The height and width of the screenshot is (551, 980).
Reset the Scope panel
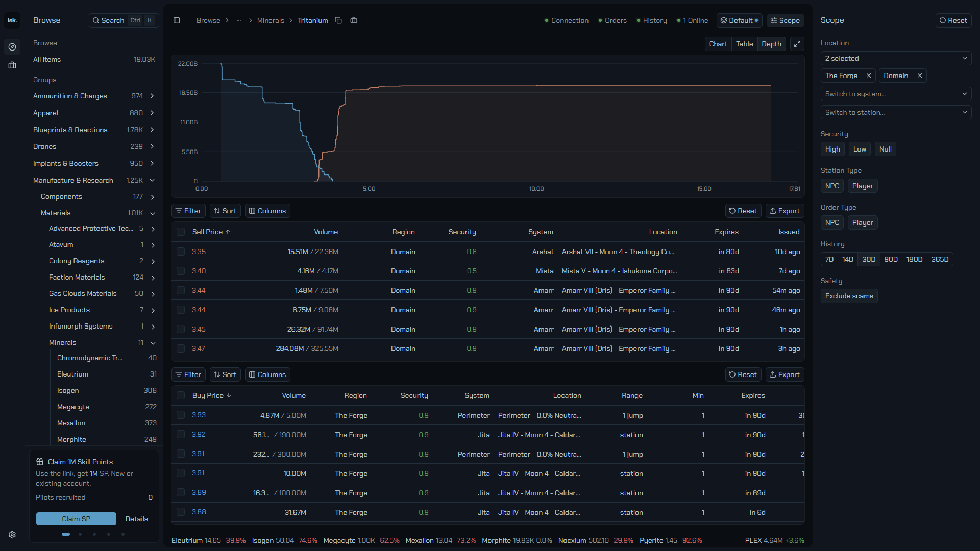[x=953, y=20]
